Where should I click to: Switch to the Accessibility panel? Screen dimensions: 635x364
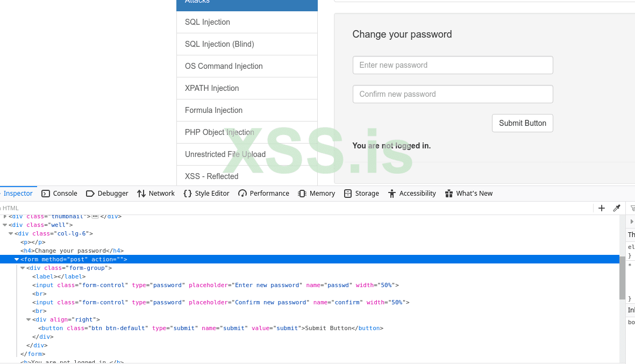[412, 194]
